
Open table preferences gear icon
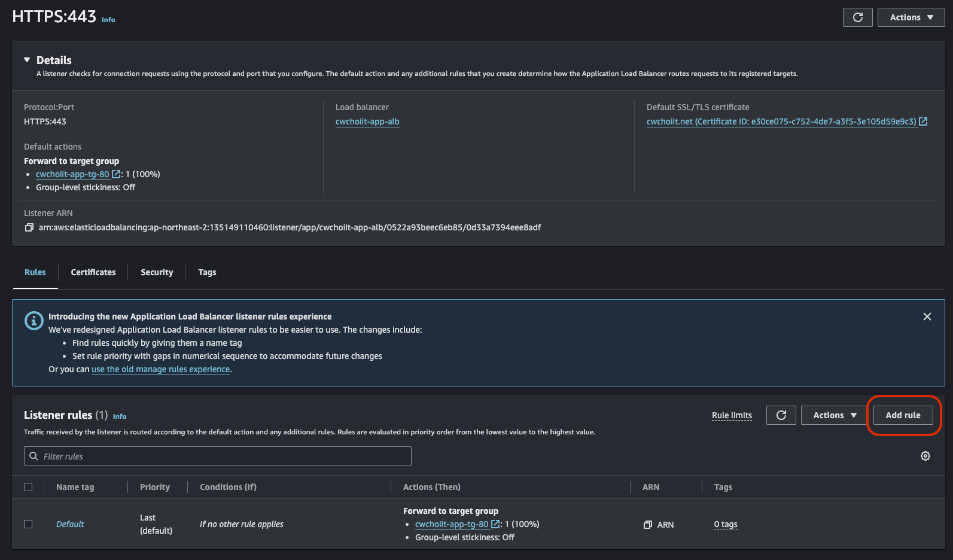click(925, 456)
